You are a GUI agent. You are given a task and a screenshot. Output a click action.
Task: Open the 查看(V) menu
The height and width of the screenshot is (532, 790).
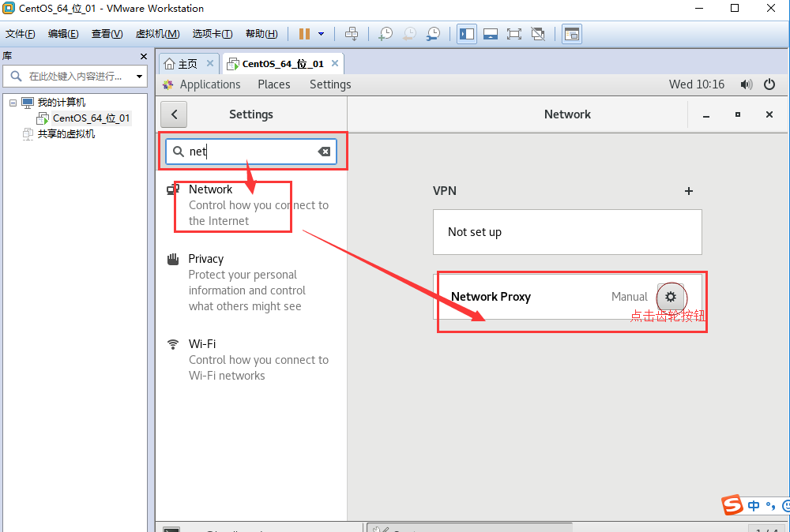[x=107, y=34]
